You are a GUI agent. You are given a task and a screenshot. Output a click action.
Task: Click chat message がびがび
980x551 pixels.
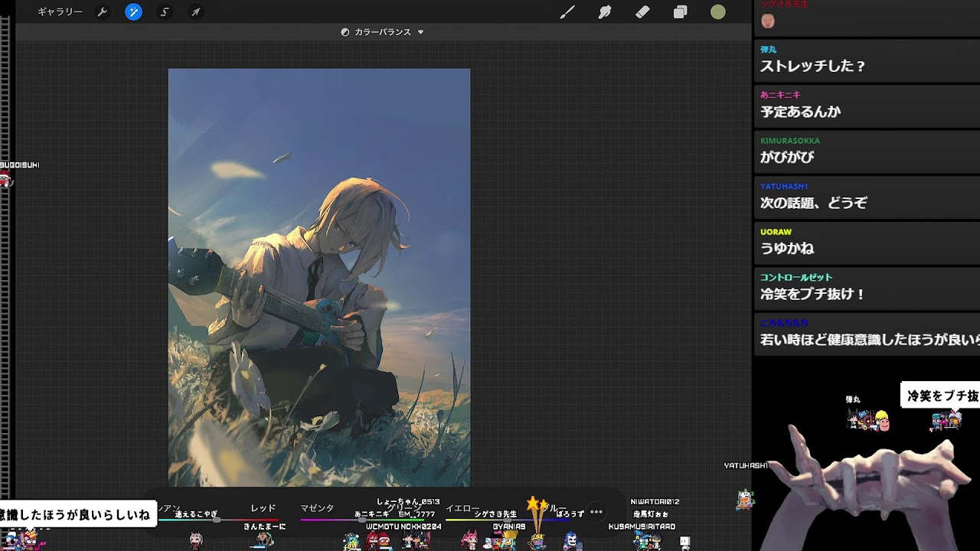[787, 158]
